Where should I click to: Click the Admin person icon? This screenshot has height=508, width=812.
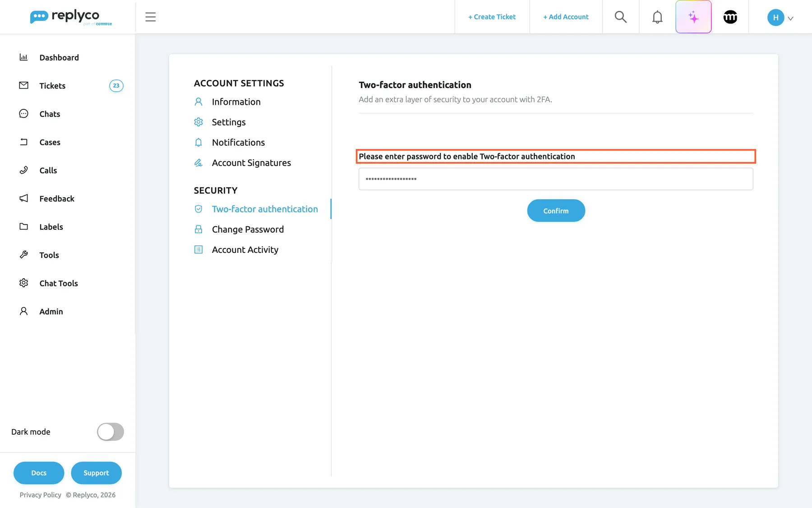point(23,311)
